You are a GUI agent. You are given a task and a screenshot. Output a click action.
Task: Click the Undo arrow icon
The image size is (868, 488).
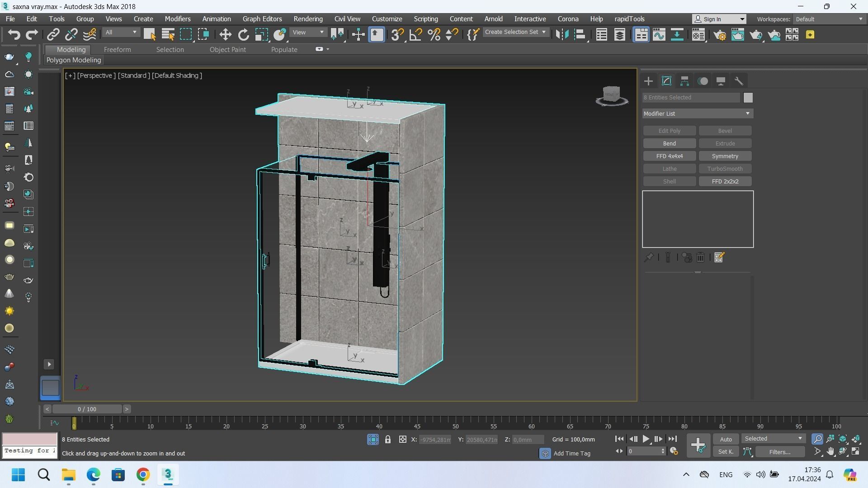click(14, 35)
